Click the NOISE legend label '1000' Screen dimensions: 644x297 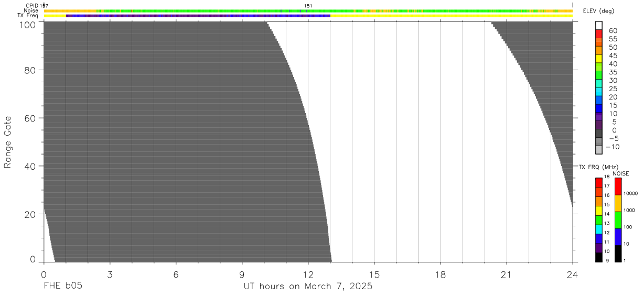630,210
